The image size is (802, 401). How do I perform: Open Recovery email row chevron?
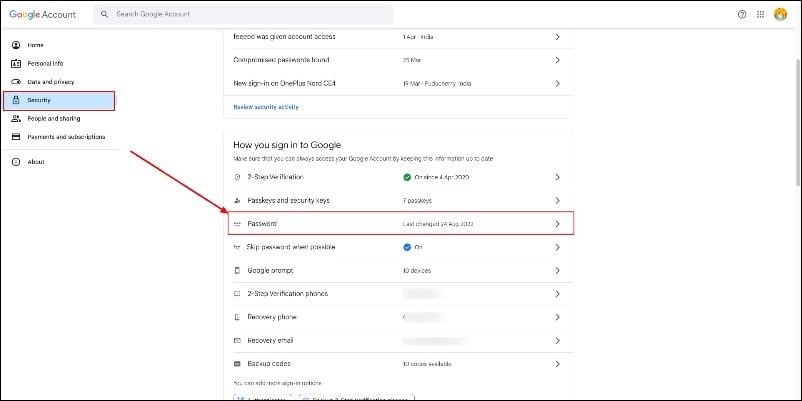(x=558, y=341)
